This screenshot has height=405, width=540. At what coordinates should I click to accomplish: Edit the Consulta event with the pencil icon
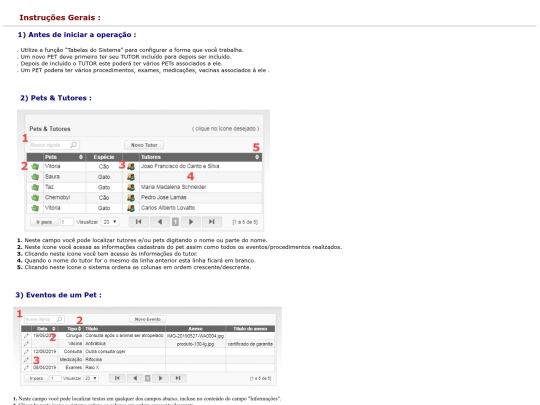26,351
